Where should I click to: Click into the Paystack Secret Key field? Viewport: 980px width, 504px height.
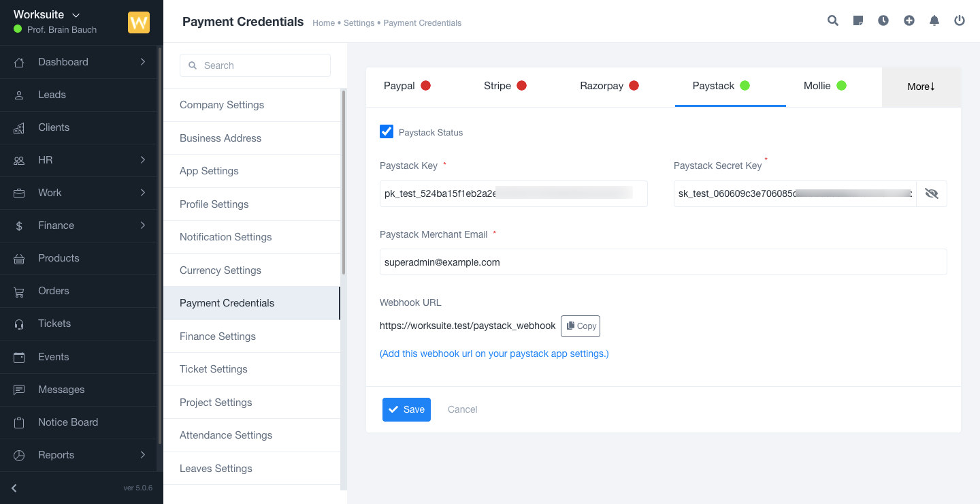[x=795, y=193]
